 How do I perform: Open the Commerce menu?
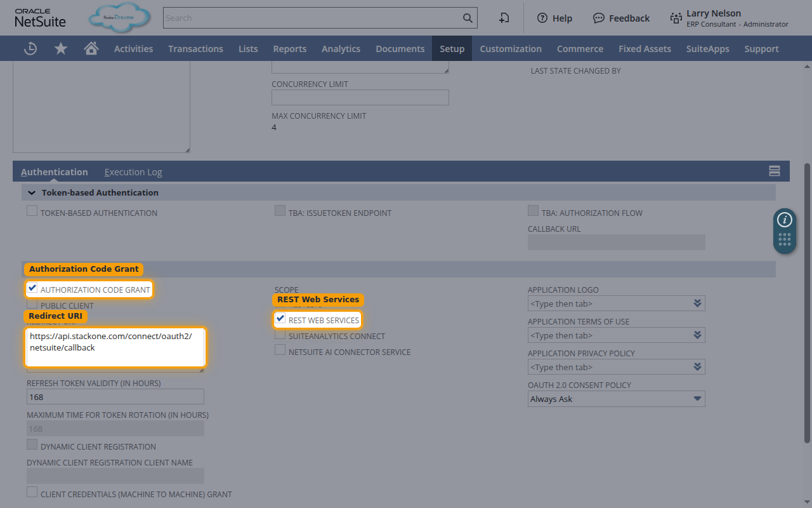[580, 48]
